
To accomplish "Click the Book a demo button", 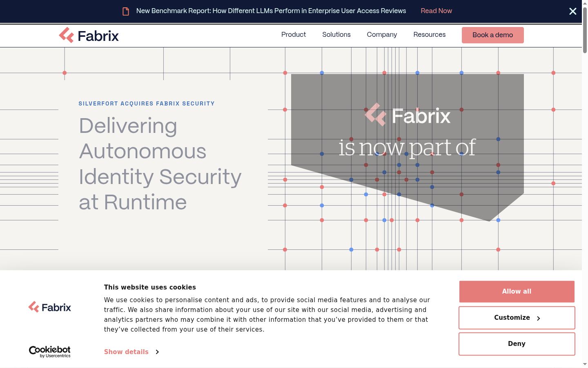I will point(493,35).
